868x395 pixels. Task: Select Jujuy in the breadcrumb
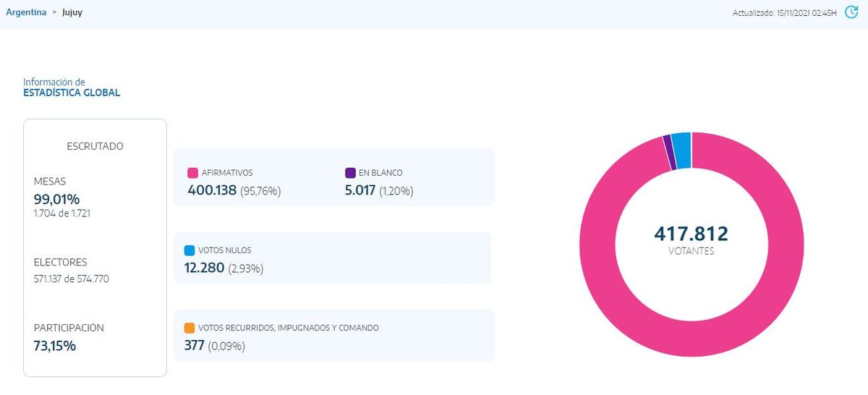click(x=72, y=12)
